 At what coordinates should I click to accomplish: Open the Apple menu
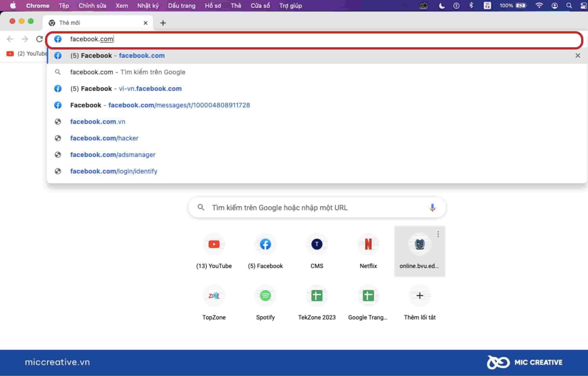click(13, 5)
